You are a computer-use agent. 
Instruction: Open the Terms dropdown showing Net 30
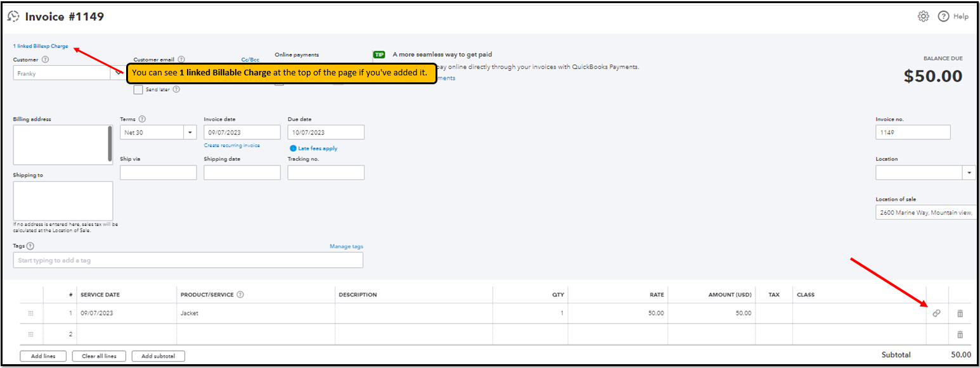tap(190, 132)
